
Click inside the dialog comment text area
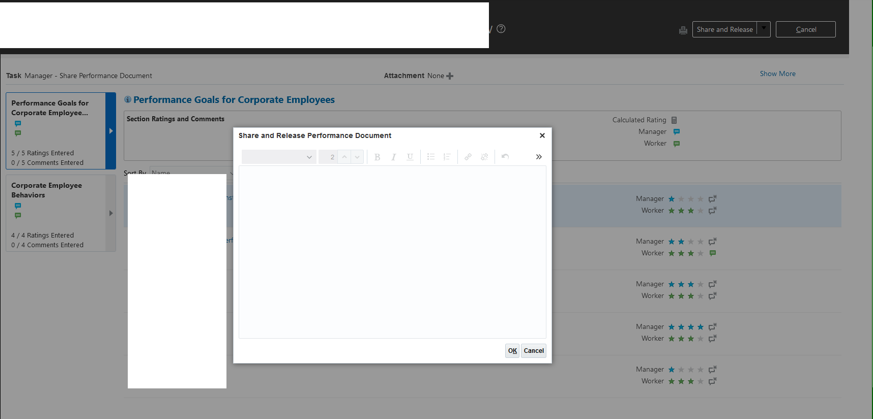coord(393,252)
